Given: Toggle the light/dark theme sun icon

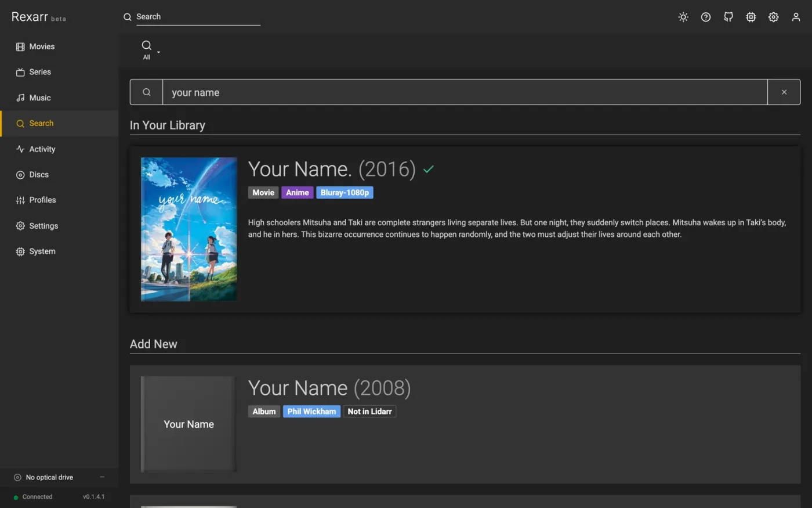Looking at the screenshot, I should click(683, 17).
